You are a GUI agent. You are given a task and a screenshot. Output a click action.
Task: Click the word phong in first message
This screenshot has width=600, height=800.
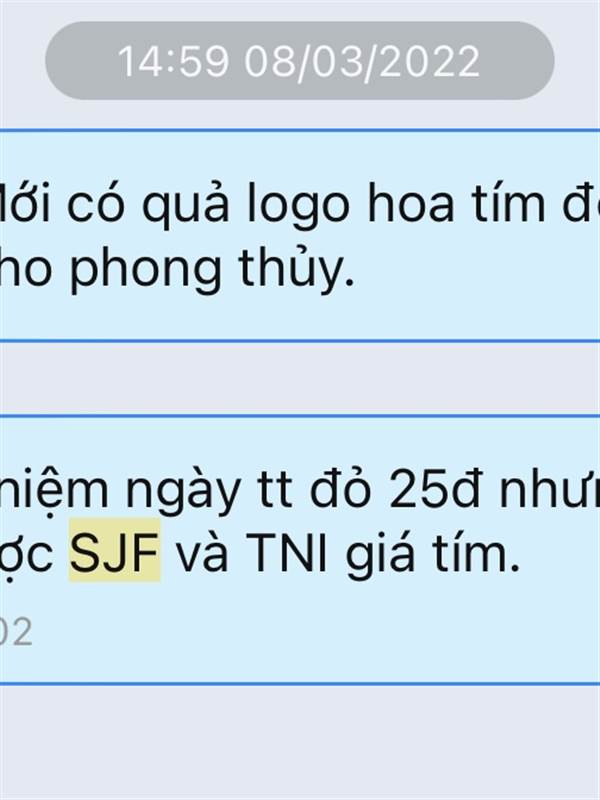146,270
